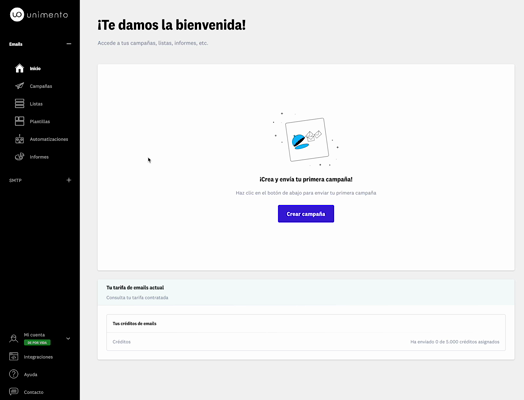The width and height of the screenshot is (524, 400).
Task: Click the green DE POR VIDA badge
Action: (37, 343)
